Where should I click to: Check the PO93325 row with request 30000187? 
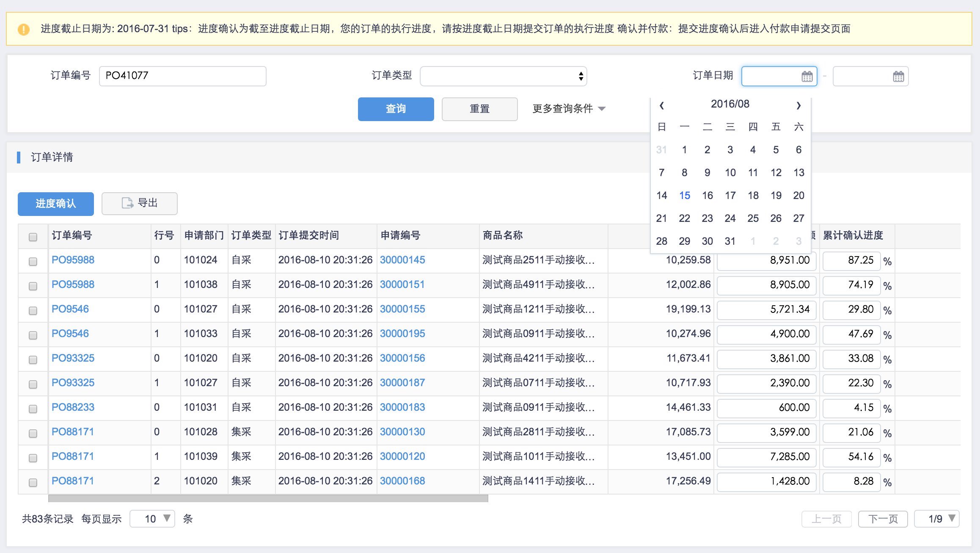point(33,384)
